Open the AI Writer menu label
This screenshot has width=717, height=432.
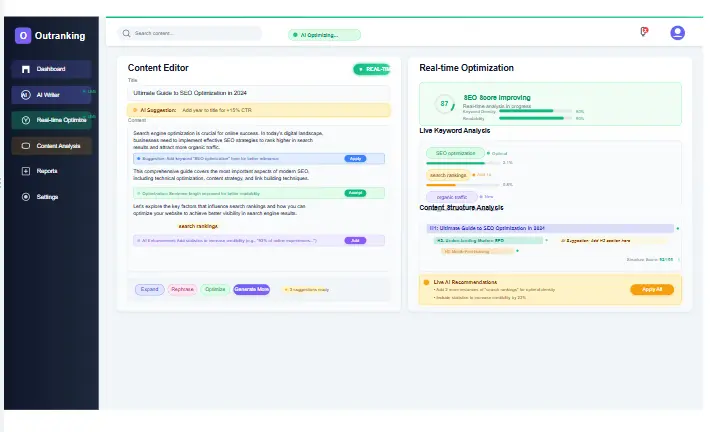48,95
